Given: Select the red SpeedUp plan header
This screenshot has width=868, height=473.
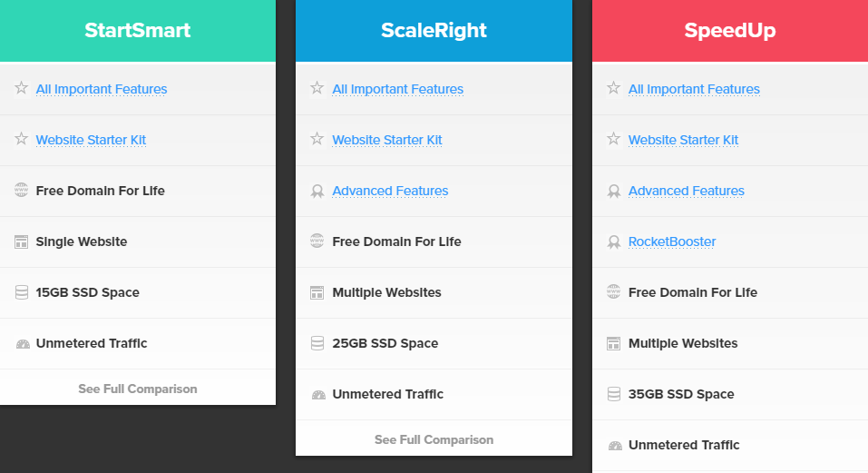Looking at the screenshot, I should click(x=730, y=30).
